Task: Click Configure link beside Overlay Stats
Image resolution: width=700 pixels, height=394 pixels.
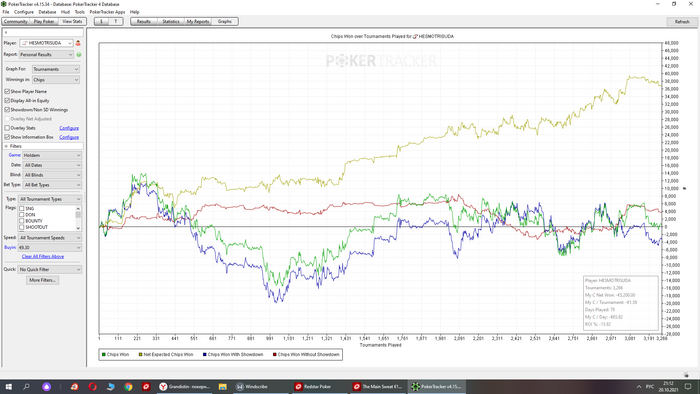Action: coord(69,128)
